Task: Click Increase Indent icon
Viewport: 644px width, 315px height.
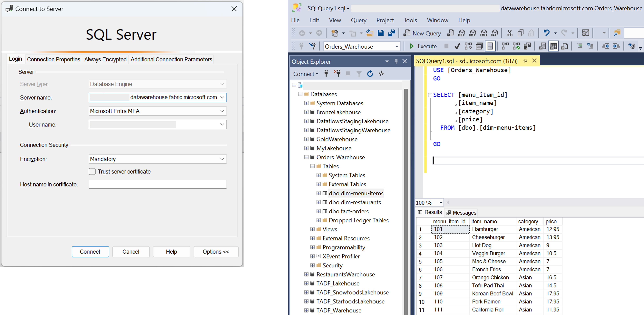Action: click(x=616, y=46)
